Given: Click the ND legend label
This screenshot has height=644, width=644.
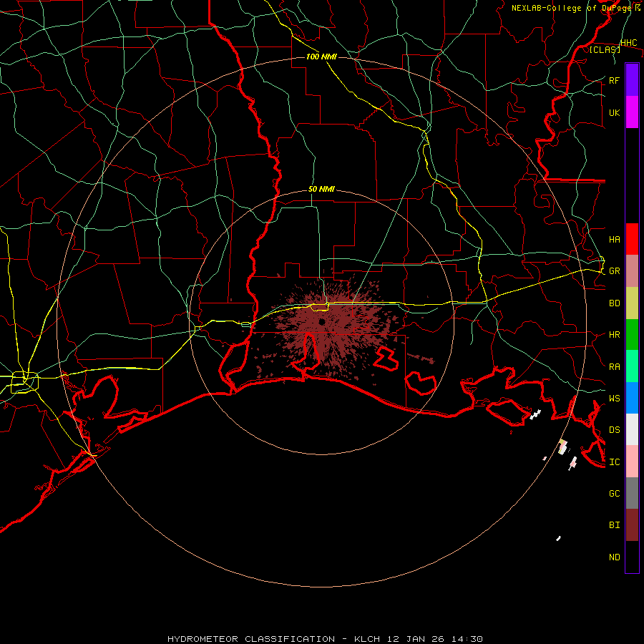Looking at the screenshot, I should pyautogui.click(x=614, y=557).
